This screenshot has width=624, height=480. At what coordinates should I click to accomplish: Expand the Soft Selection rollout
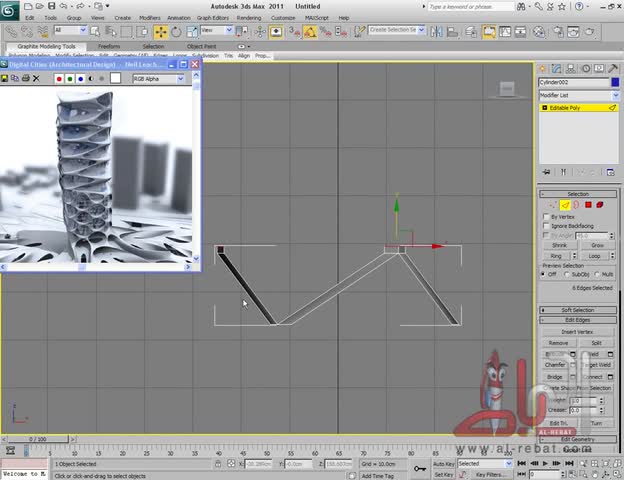[578, 310]
